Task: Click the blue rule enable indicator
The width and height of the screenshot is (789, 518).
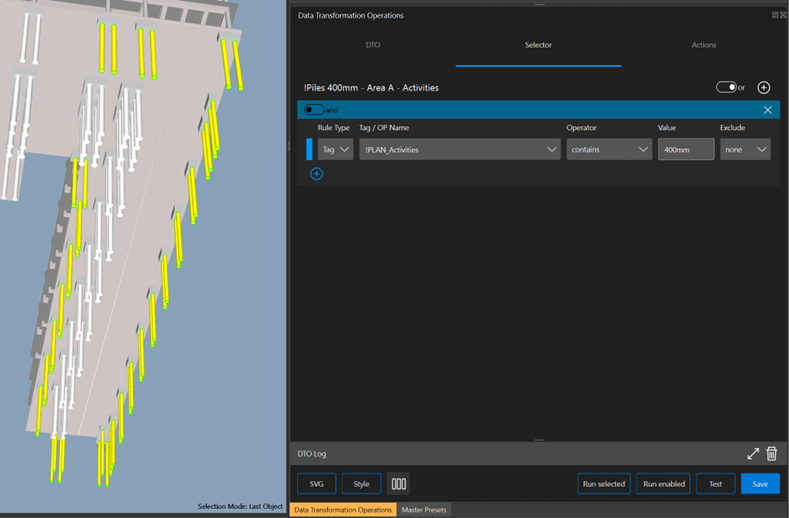Action: 309,149
